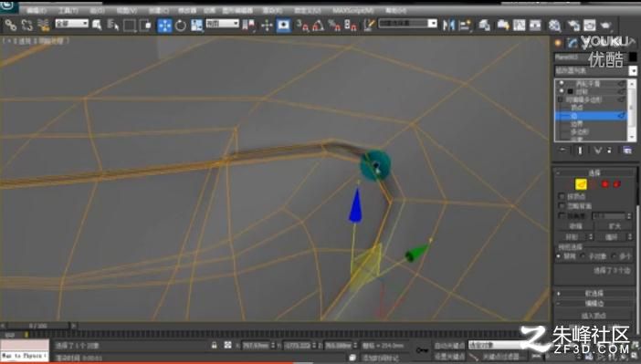
Task: Toggle the 3D Snaps icon
Action: 302,26
